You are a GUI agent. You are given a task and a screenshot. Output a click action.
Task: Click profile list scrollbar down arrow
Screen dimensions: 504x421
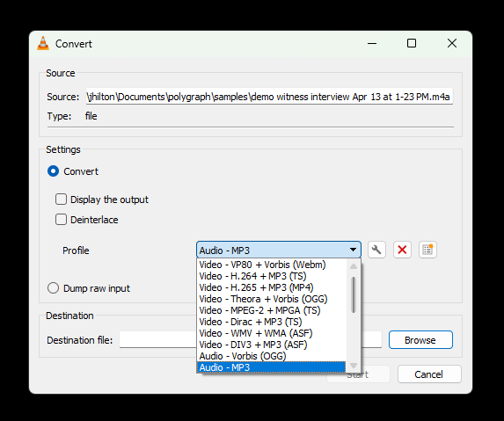point(354,366)
